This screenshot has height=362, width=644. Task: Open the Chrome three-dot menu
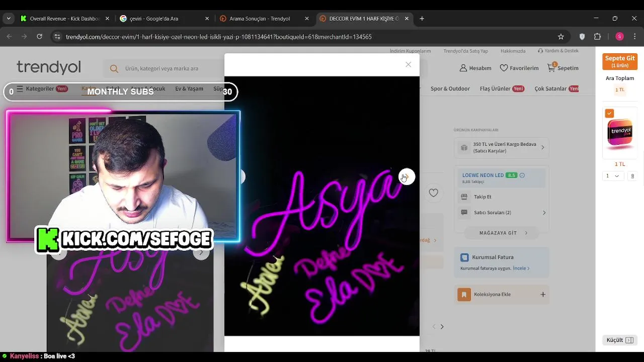pos(635,37)
